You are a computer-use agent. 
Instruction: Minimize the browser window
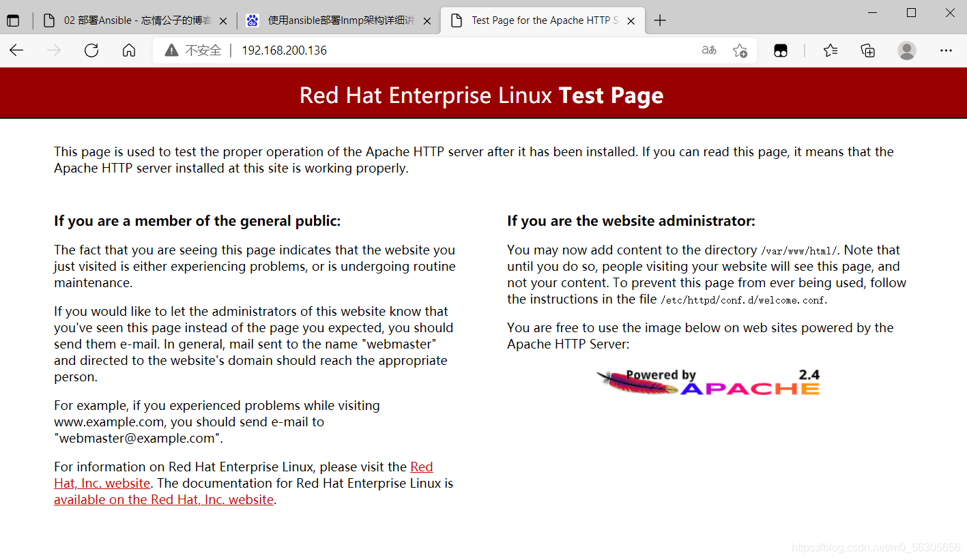click(x=872, y=12)
